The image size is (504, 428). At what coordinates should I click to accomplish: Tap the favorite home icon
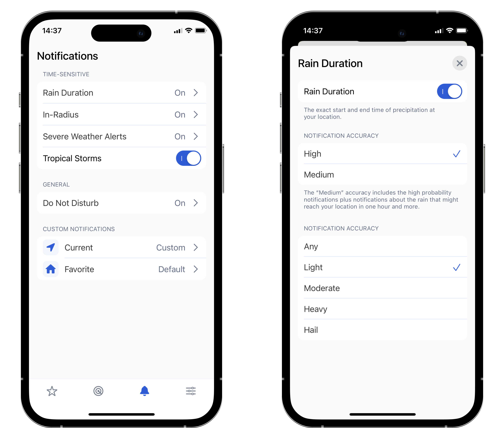click(51, 269)
